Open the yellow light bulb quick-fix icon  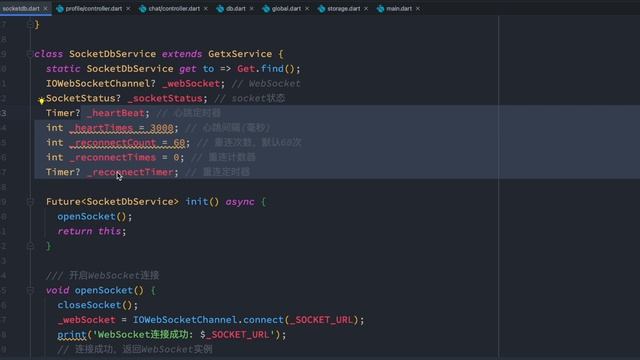(41, 100)
